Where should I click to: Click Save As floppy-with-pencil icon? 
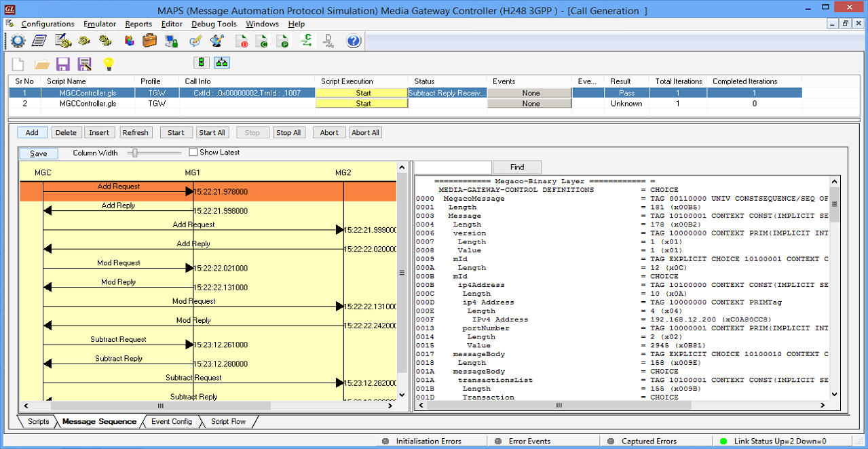pos(85,64)
